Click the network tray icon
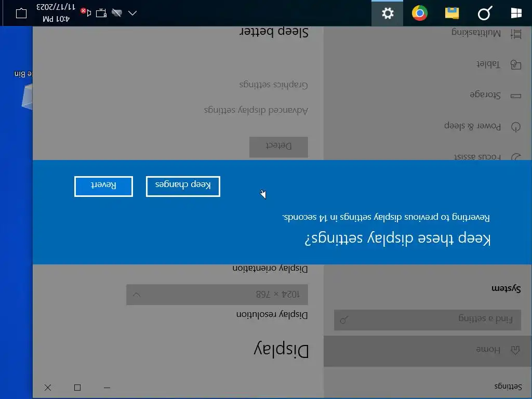The image size is (532, 399). tap(101, 13)
